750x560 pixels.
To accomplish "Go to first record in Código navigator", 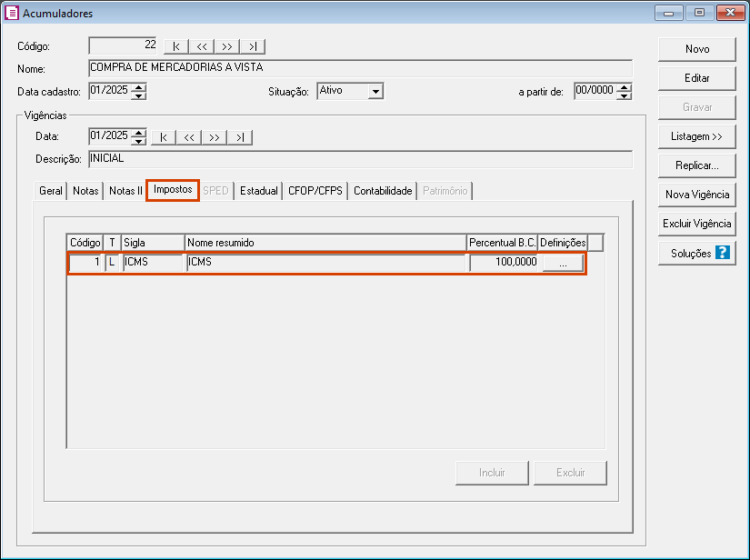I will tap(176, 46).
